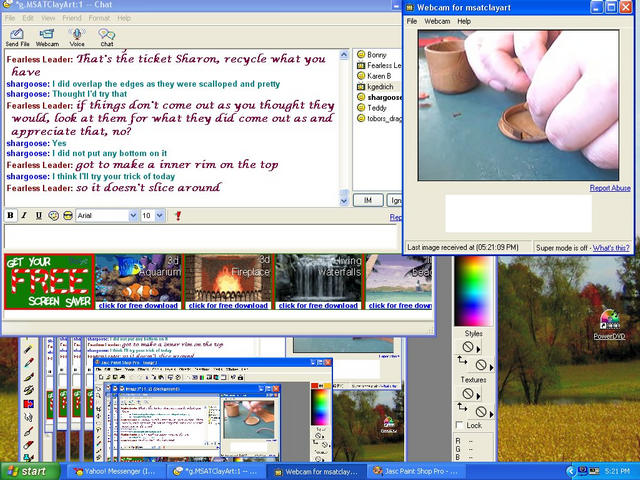Viewport: 640px width, 480px height.
Task: Click free download link under 3d Fireplace
Action: (x=228, y=305)
